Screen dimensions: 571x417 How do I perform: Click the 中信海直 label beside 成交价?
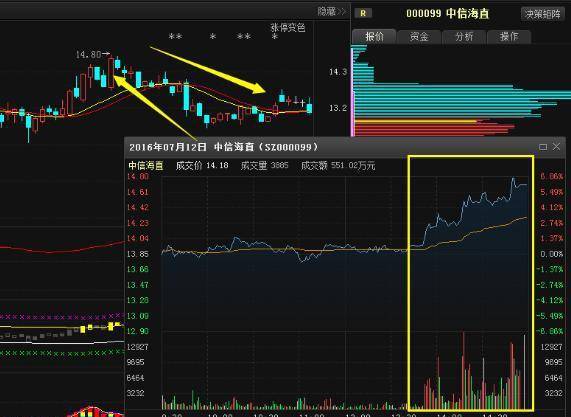click(x=146, y=166)
